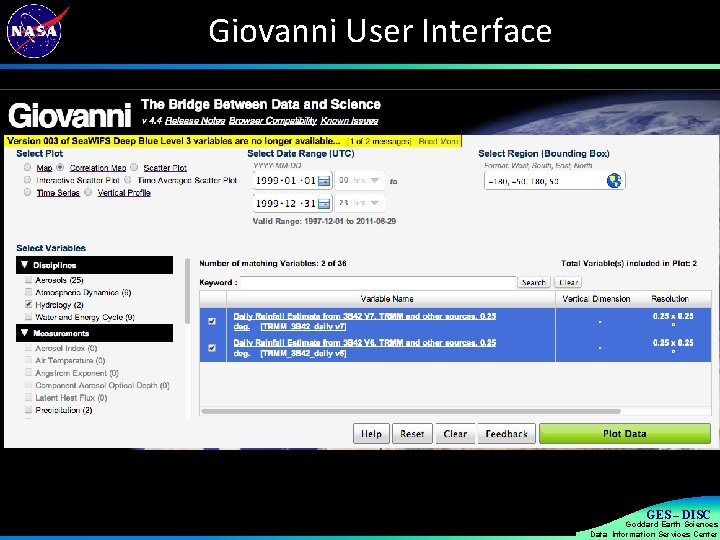The width and height of the screenshot is (720, 540).
Task: Click the Feedback button
Action: click(506, 433)
